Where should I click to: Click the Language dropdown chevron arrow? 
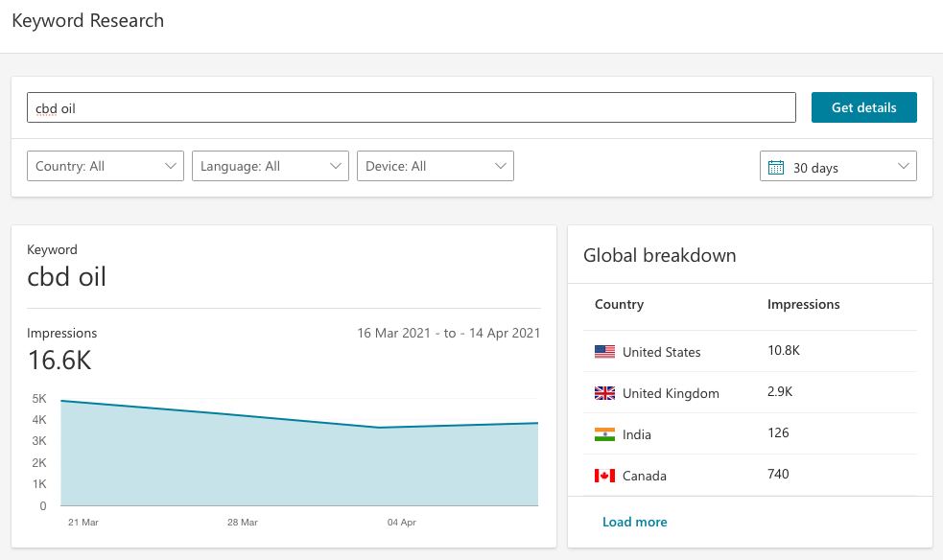pos(336,166)
